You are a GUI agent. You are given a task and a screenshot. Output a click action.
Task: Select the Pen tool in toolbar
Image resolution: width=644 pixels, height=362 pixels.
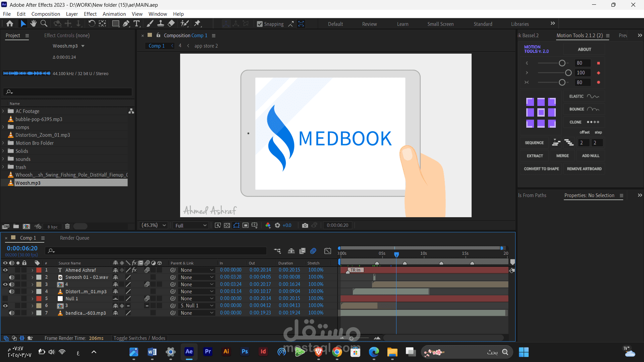pyautogui.click(x=126, y=23)
